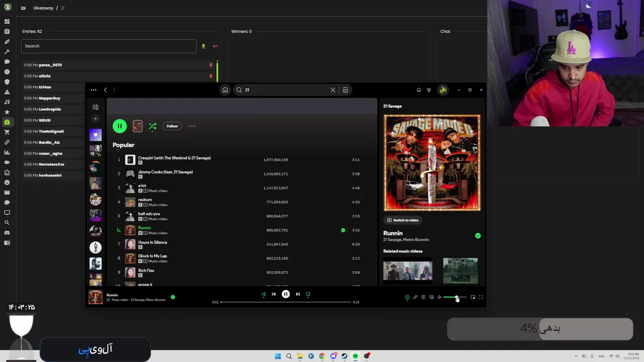Open the shield icon in Giveaway sidebar
This screenshot has height=362, width=644.
pyautogui.click(x=7, y=82)
